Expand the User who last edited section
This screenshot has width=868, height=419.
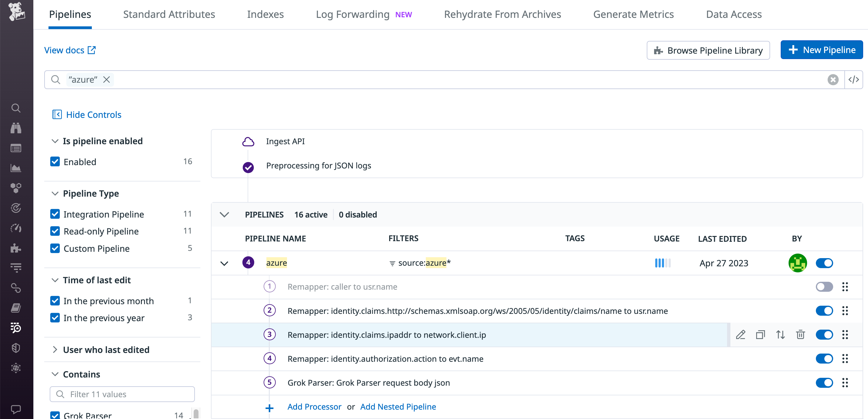[55, 350]
